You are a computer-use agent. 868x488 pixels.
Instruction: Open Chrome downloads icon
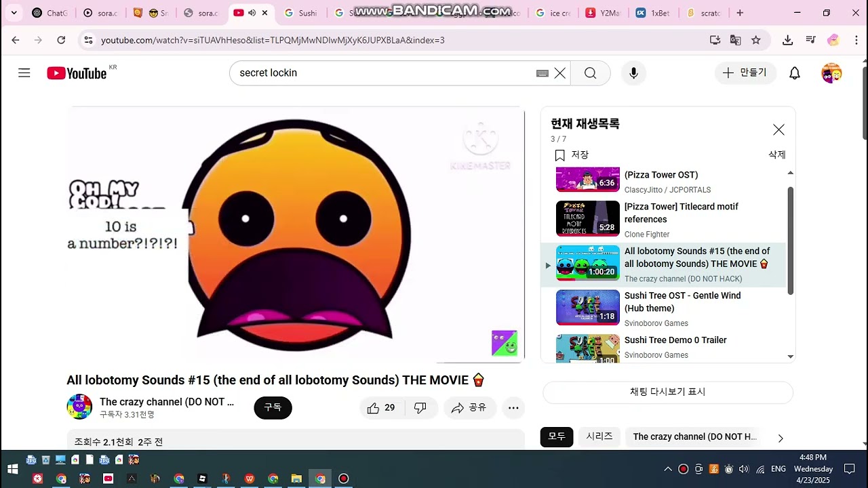coord(787,40)
